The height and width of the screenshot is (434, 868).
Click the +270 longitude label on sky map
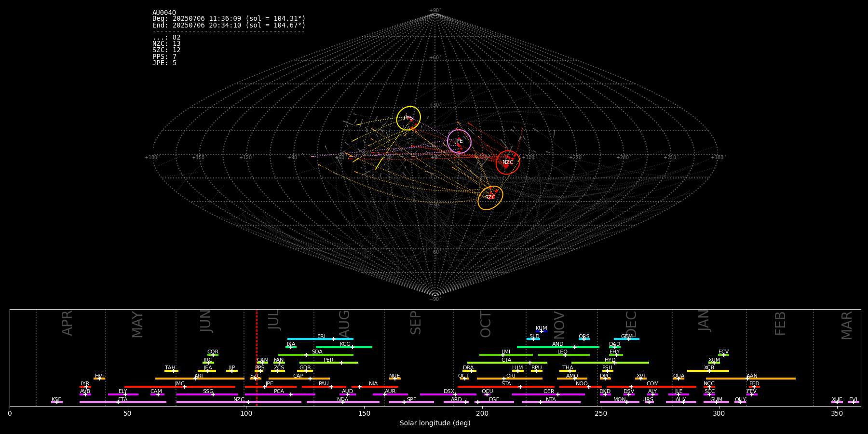[575, 158]
